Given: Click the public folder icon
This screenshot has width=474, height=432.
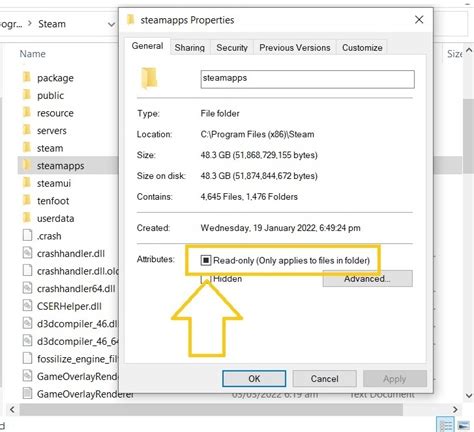Looking at the screenshot, I should click(x=27, y=95).
